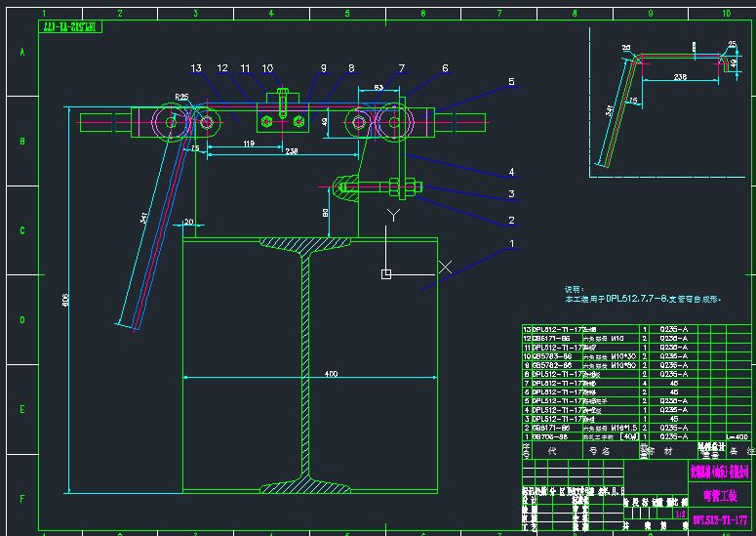Select part balloon number 13
756x536 pixels.
[196, 68]
